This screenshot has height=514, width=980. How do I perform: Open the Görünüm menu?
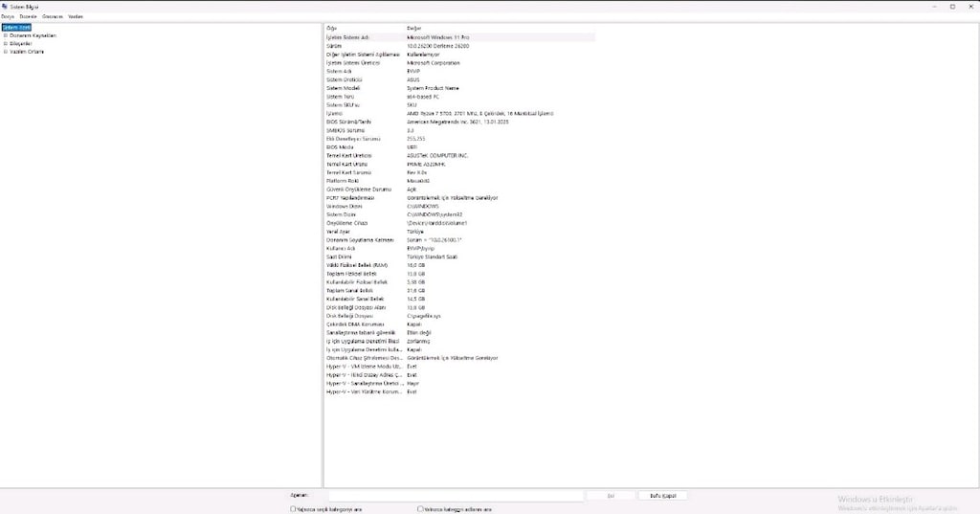[53, 17]
